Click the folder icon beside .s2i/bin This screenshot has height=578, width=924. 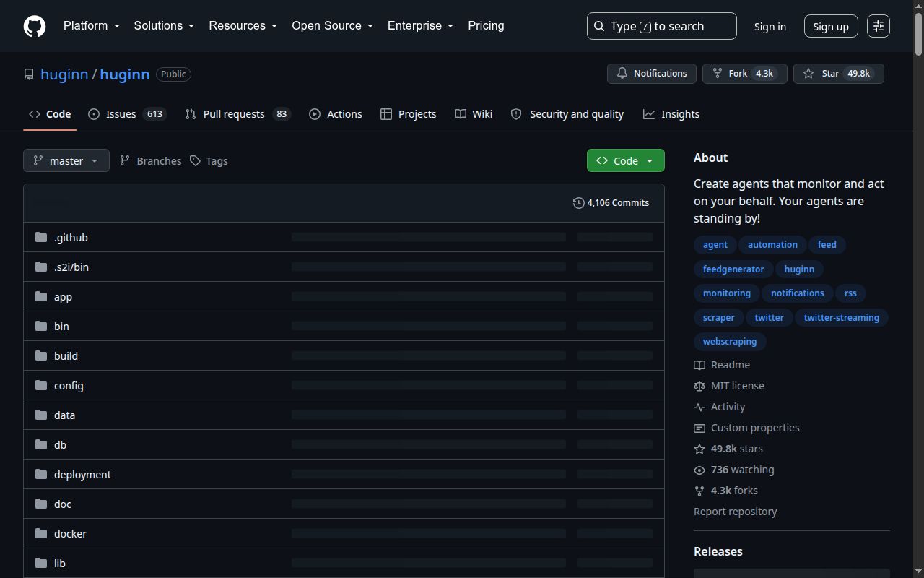pos(41,267)
